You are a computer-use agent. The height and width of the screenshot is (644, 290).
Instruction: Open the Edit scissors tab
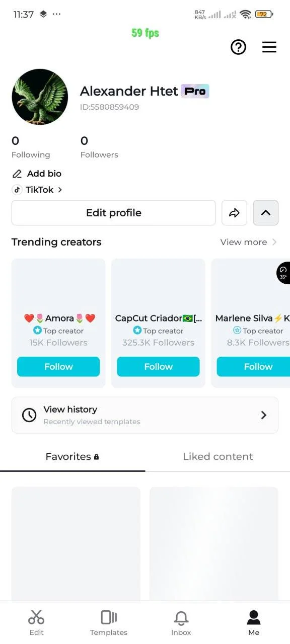pos(36,623)
